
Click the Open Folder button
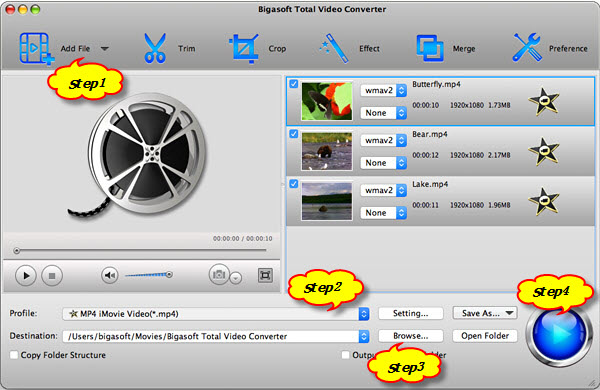(x=485, y=336)
